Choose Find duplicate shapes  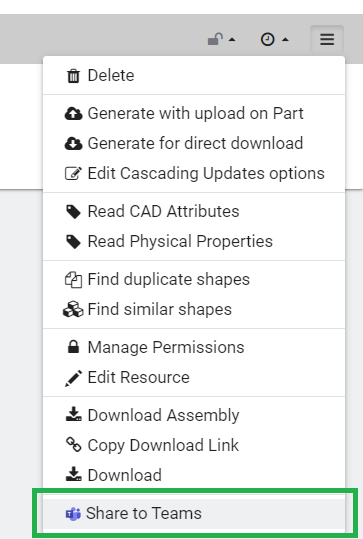click(194, 279)
